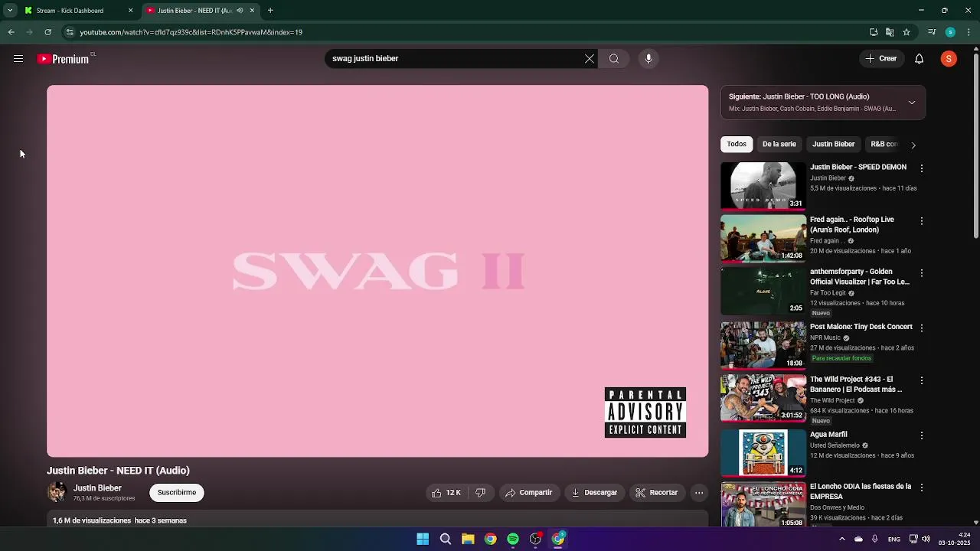The width and height of the screenshot is (980, 551).
Task: Open File Explorer from taskbar
Action: tap(468, 539)
